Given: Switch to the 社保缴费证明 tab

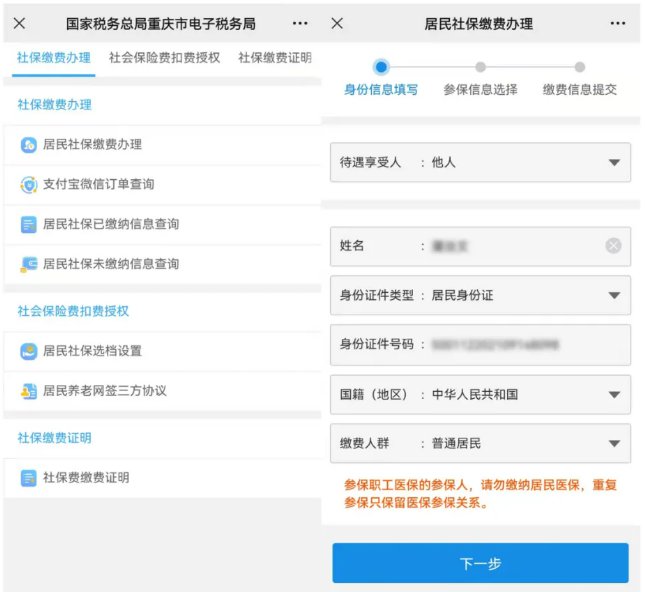Looking at the screenshot, I should pyautogui.click(x=274, y=58).
